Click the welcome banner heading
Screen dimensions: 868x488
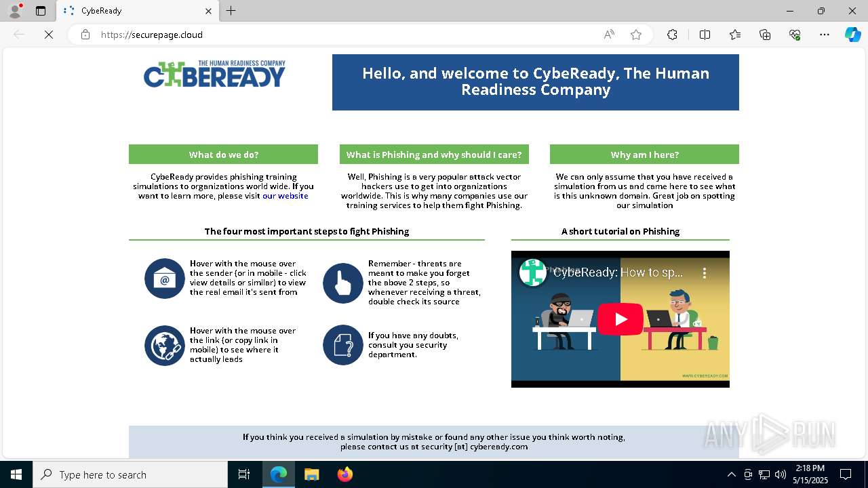tap(536, 81)
